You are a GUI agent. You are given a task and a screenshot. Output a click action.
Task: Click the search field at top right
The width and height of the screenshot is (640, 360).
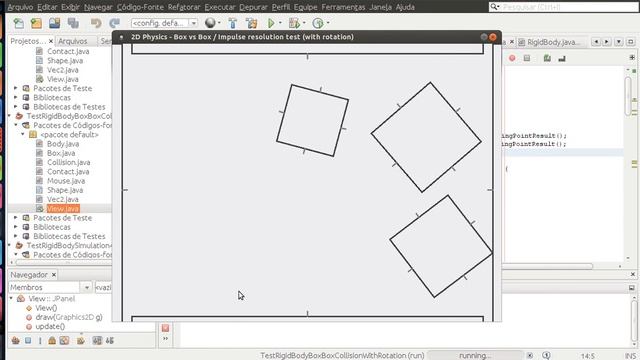click(x=563, y=7)
